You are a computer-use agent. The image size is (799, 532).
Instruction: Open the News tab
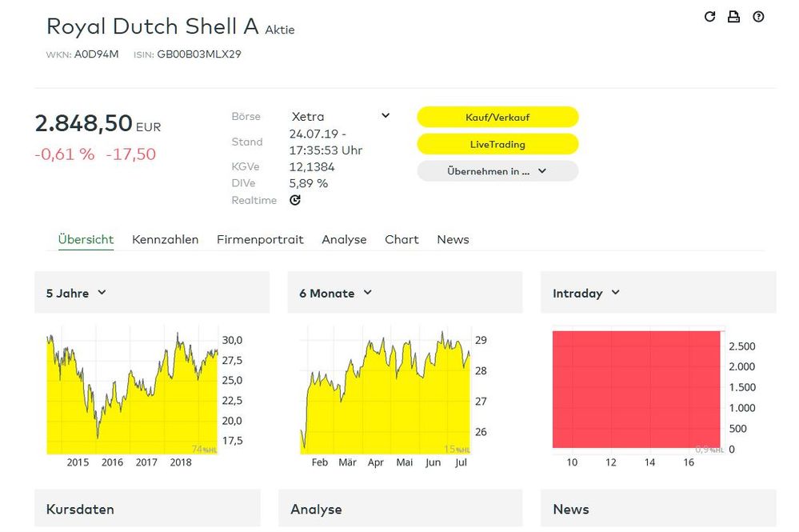click(x=453, y=239)
